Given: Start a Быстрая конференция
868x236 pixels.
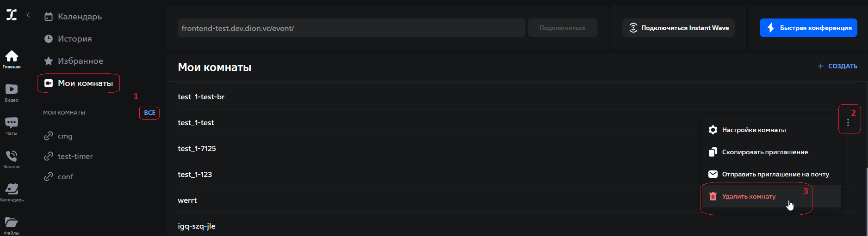Looking at the screenshot, I should (x=808, y=28).
